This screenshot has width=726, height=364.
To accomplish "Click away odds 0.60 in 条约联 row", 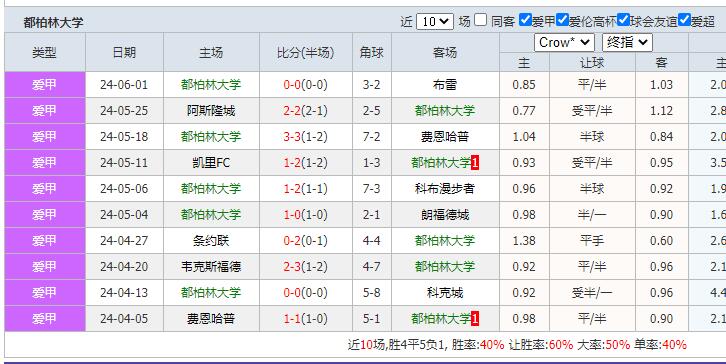I will point(661,240).
